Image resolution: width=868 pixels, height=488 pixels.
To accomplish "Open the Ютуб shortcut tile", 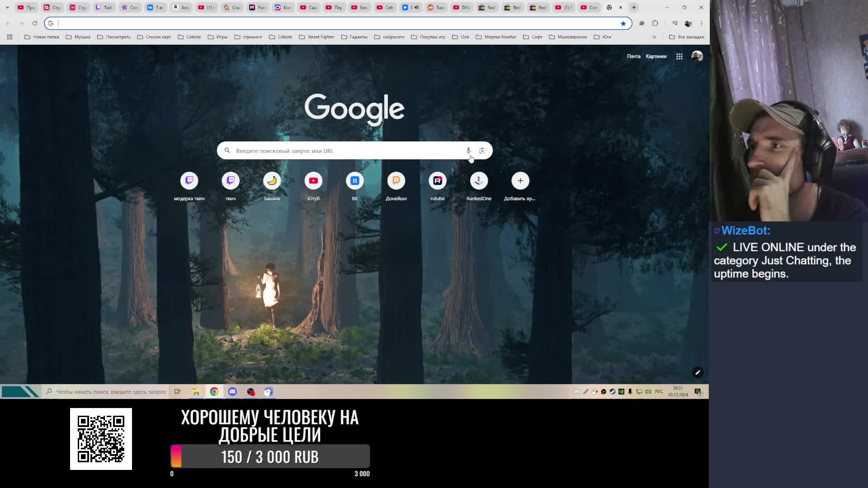I will point(313,181).
